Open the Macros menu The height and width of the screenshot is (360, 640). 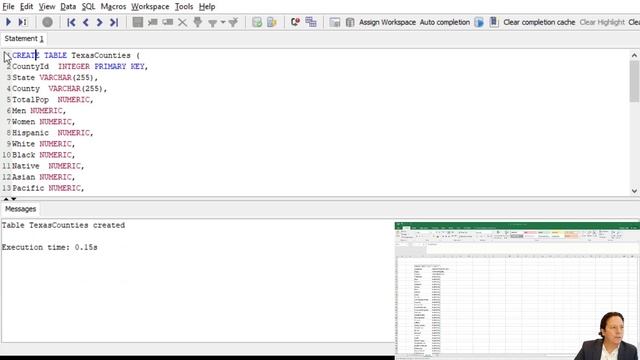113,7
